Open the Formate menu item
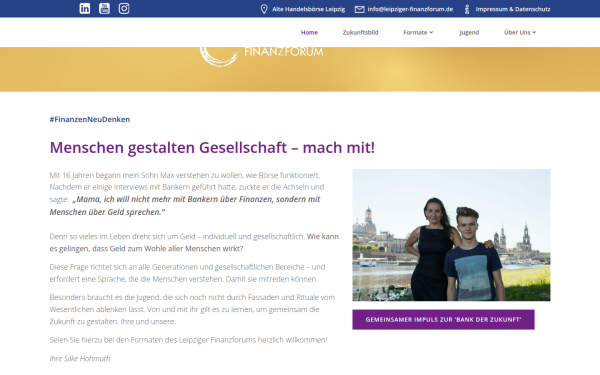 click(x=415, y=33)
